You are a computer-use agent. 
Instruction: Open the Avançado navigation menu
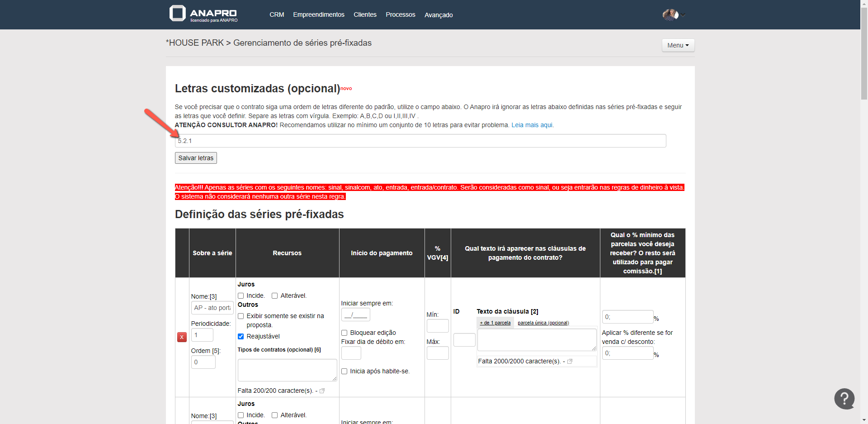(438, 15)
